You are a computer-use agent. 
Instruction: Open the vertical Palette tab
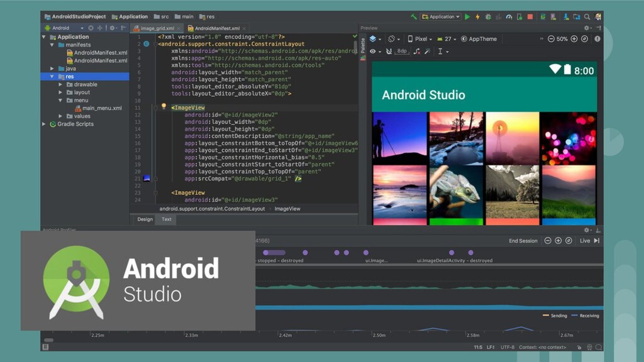(x=363, y=48)
